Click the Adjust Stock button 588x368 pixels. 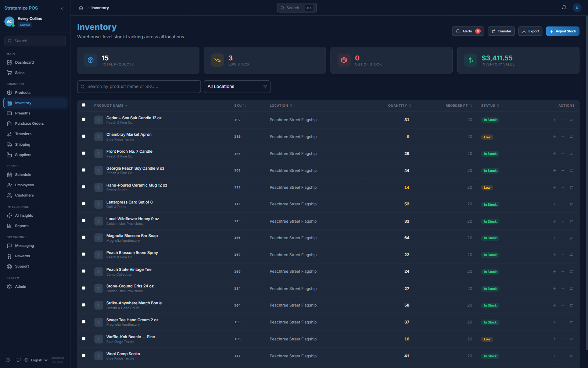[563, 31]
